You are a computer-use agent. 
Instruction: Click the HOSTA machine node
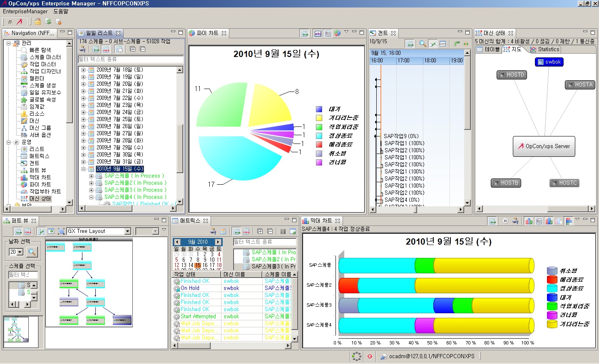(x=580, y=85)
